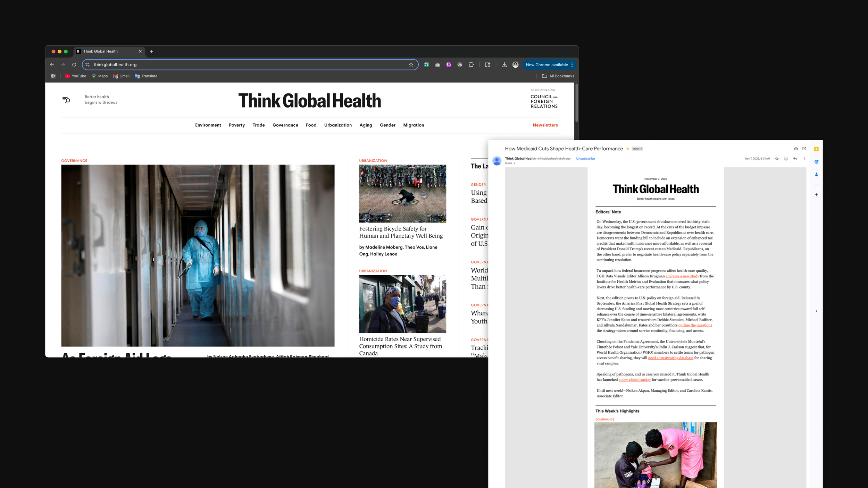Open the Newsletters link
This screenshot has width=868, height=488.
(545, 125)
